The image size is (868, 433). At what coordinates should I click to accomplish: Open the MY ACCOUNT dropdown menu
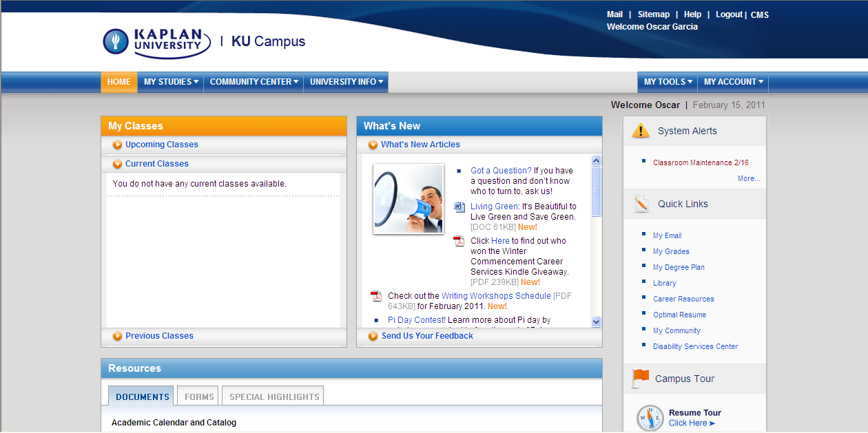(x=733, y=82)
